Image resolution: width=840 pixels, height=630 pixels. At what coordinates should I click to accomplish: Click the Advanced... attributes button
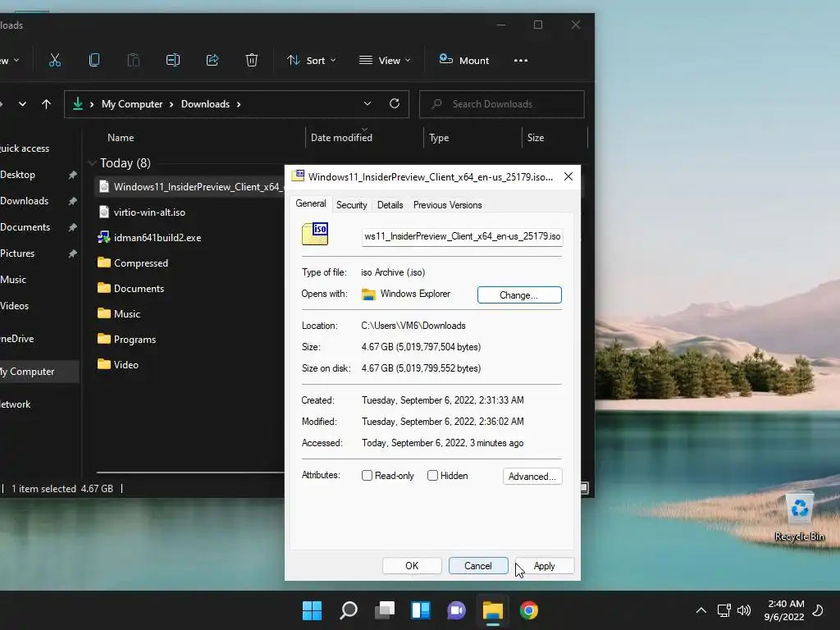[532, 477]
